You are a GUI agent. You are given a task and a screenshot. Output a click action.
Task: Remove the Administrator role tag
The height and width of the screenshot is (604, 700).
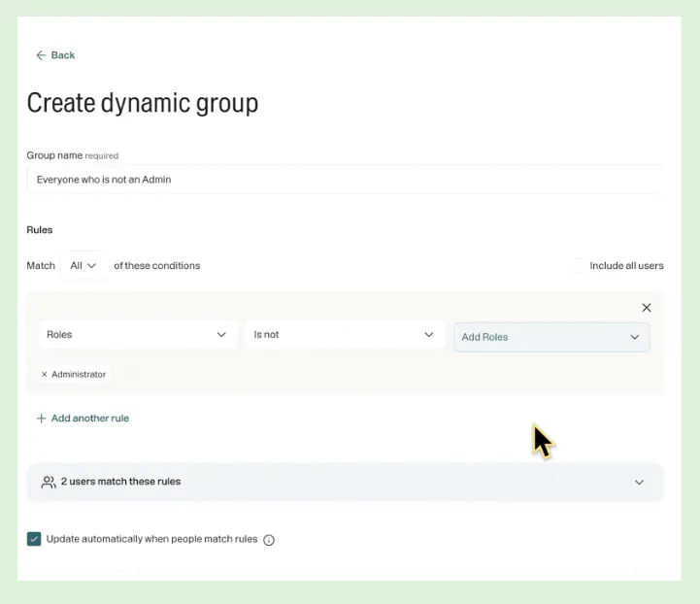[x=44, y=375]
